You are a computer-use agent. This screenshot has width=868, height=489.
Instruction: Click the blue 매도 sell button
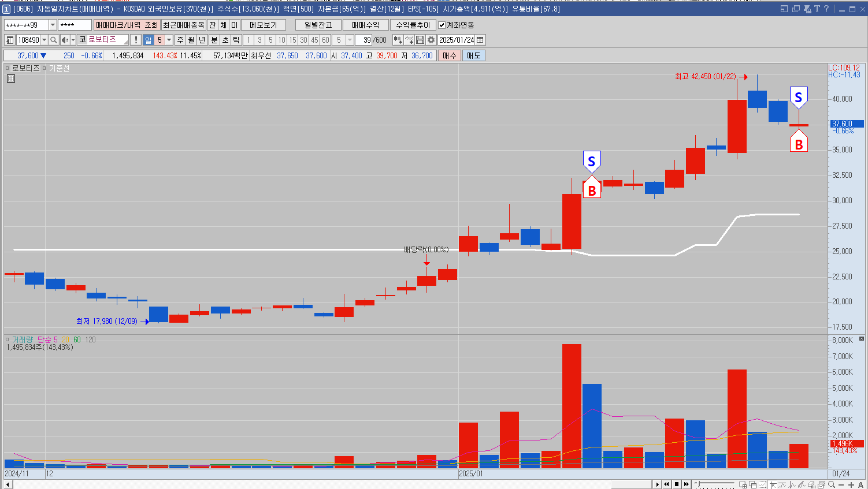click(474, 55)
